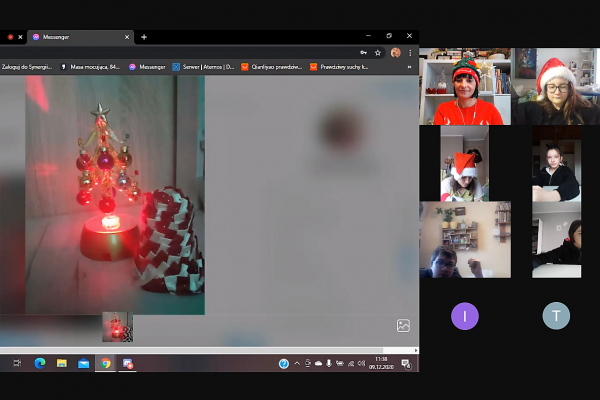
Task: Click the Google Chrome taskbar icon
Action: (x=105, y=363)
